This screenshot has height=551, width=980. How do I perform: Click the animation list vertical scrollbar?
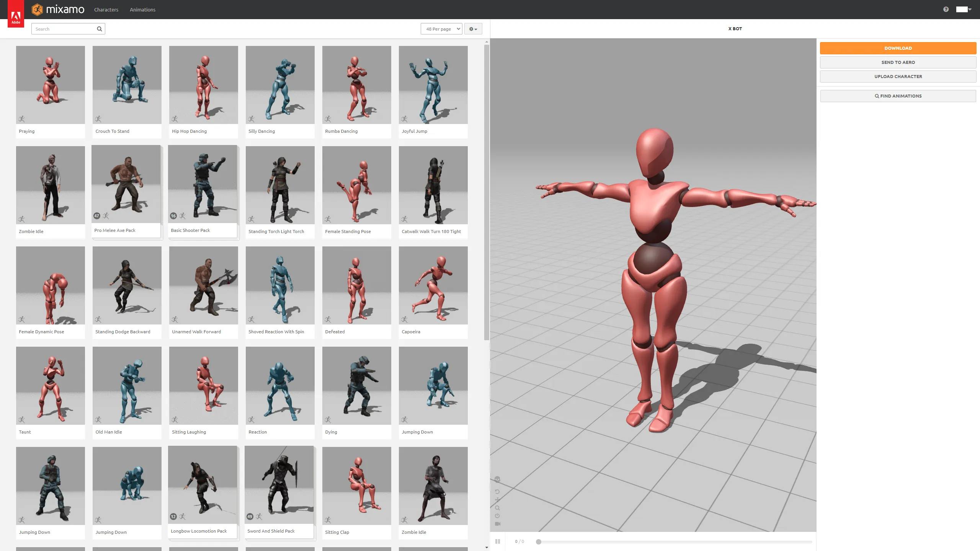coord(487,192)
